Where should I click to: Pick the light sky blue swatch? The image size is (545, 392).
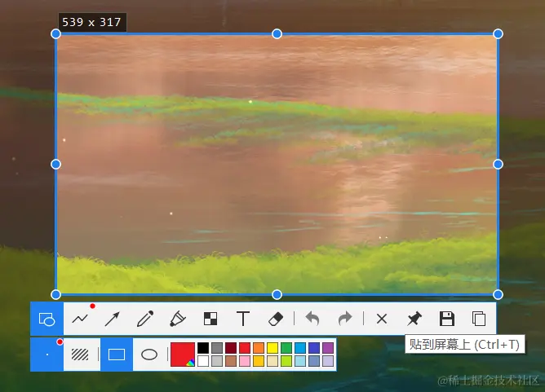(300, 361)
